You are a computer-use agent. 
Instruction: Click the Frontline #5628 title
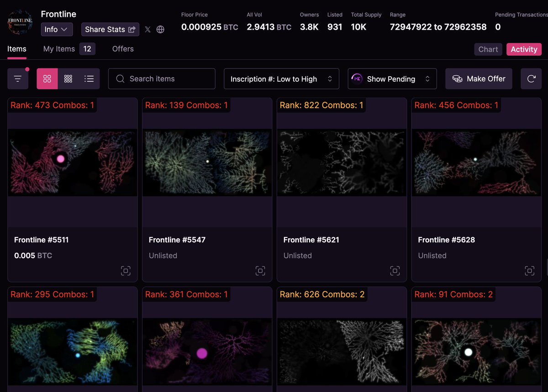click(447, 240)
